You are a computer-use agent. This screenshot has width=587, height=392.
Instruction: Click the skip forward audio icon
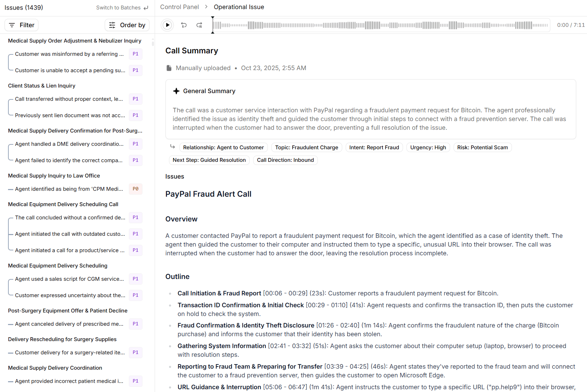[x=199, y=25]
